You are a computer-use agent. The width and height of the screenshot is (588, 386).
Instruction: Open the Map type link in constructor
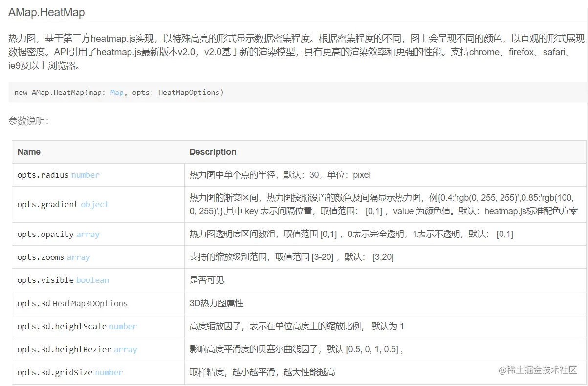[x=117, y=92]
